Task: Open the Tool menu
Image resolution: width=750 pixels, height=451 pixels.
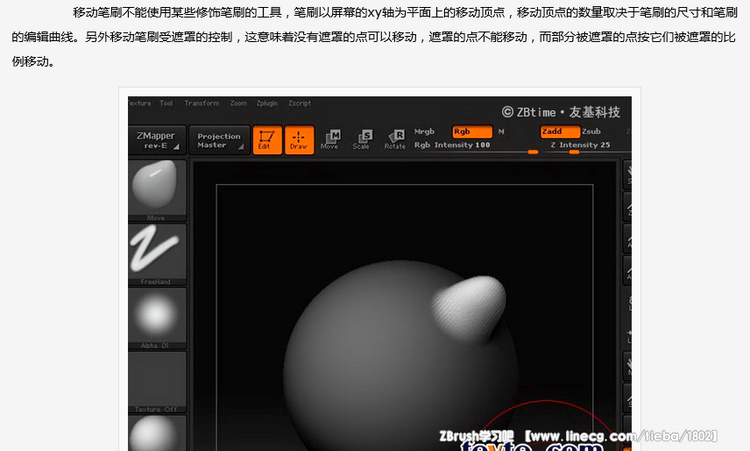Action: [166, 103]
